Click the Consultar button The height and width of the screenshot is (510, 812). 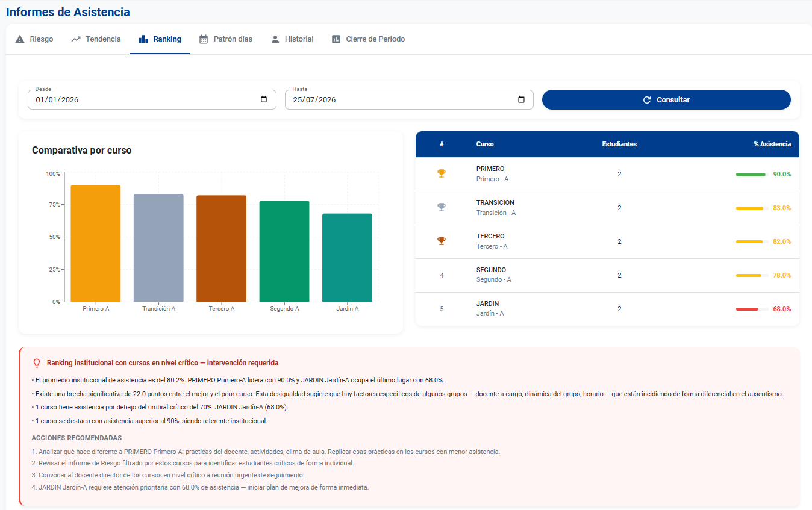[x=666, y=100]
